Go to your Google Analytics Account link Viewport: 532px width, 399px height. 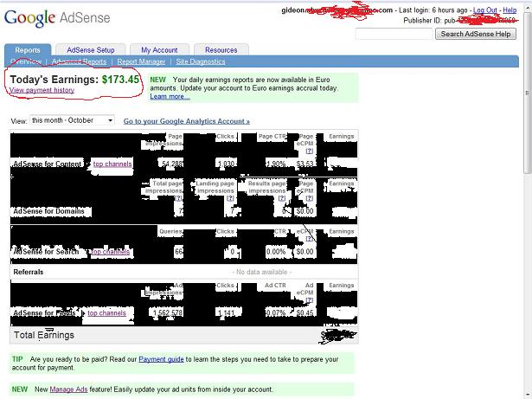[x=187, y=121]
